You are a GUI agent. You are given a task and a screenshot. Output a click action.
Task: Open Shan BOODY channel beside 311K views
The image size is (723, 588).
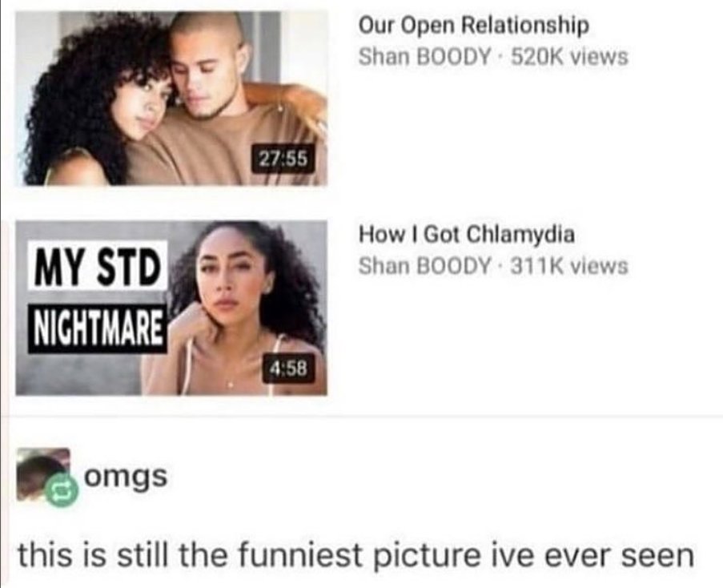pyautogui.click(x=424, y=266)
